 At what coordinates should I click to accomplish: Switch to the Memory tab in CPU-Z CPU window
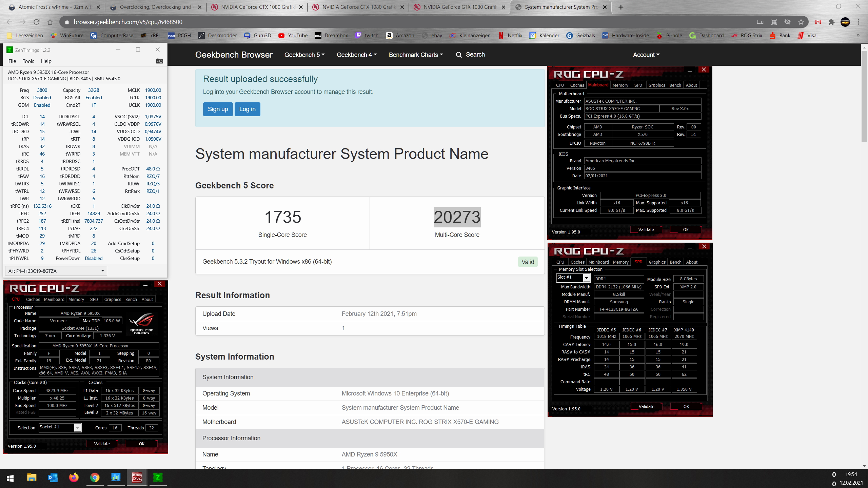[x=76, y=300]
